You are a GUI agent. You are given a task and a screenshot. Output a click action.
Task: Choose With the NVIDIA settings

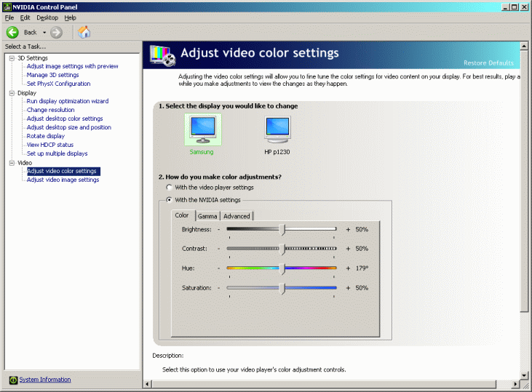click(169, 200)
